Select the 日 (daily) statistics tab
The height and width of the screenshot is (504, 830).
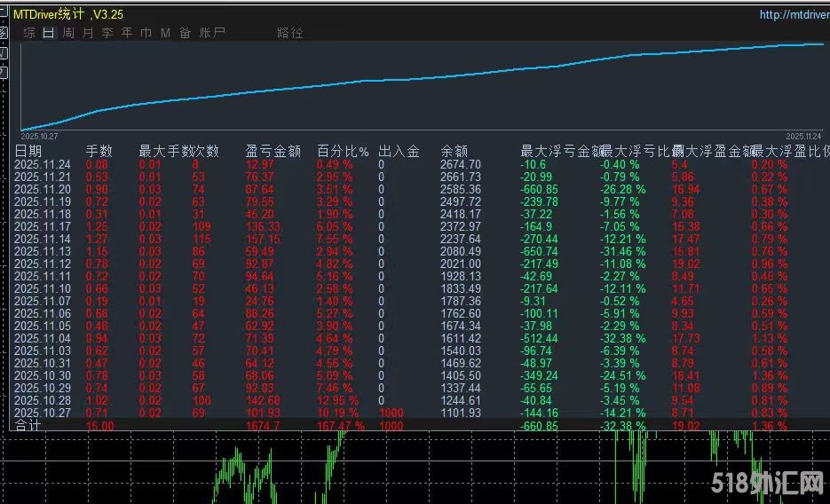(48, 33)
